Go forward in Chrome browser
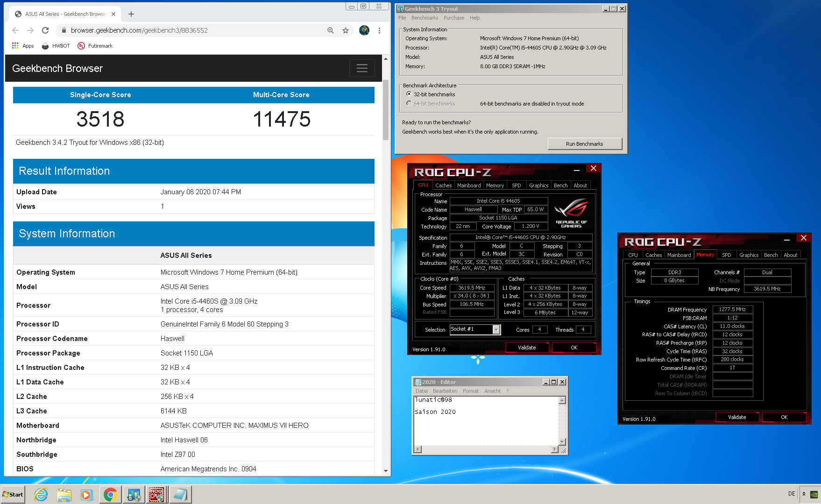This screenshot has height=504, width=821. coord(30,30)
